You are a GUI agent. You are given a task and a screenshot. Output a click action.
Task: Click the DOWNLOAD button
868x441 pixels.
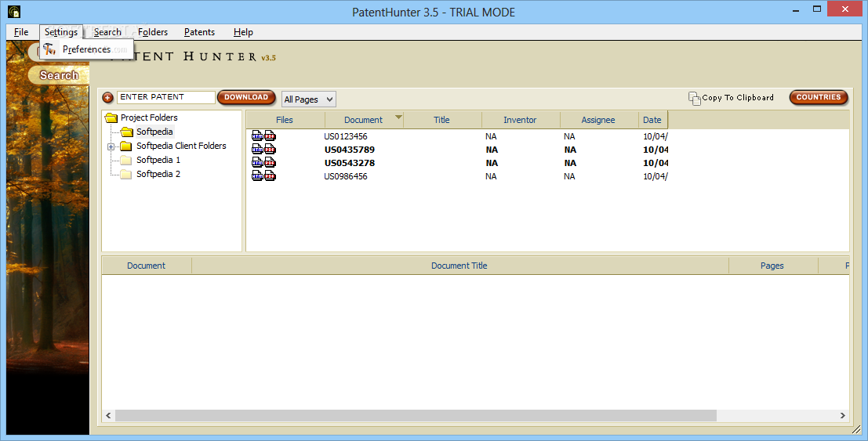246,97
